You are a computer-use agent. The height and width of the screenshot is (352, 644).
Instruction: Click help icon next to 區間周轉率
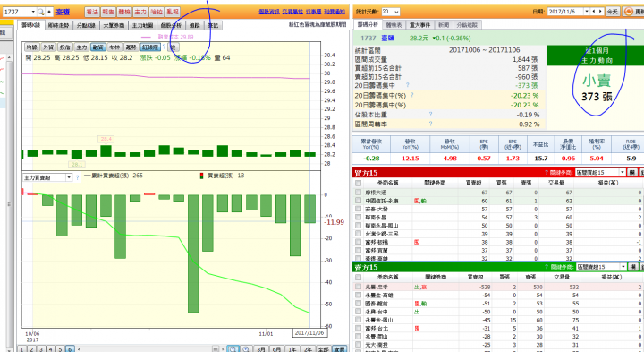tap(430, 124)
